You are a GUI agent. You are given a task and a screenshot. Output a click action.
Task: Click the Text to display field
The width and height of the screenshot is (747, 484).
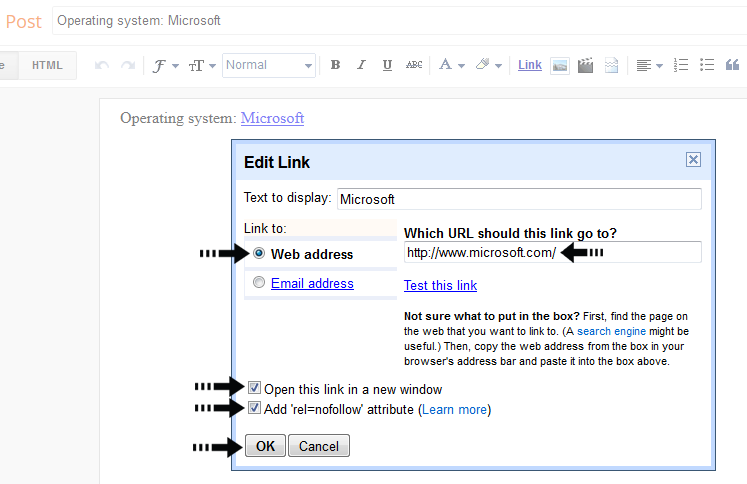click(x=519, y=199)
